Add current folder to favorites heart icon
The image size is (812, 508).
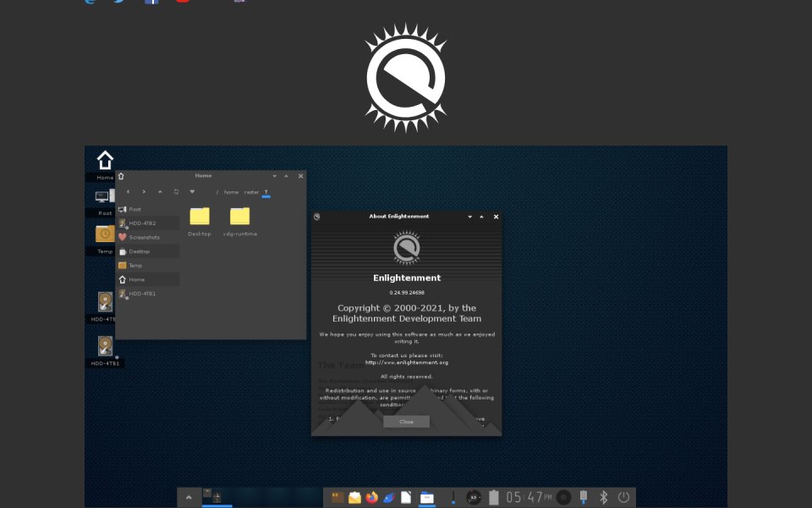click(192, 192)
